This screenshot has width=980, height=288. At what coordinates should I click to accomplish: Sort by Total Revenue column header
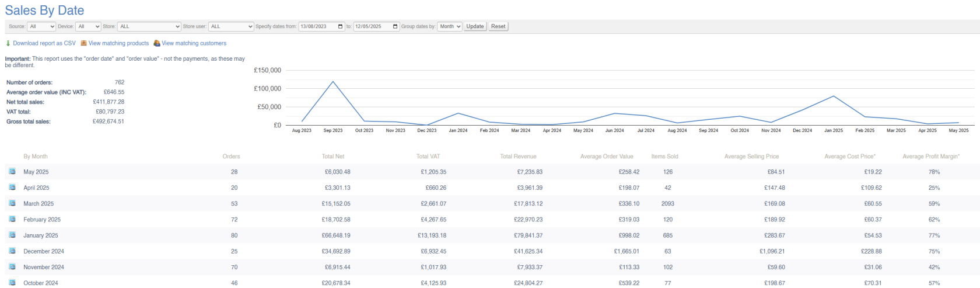[x=518, y=157]
